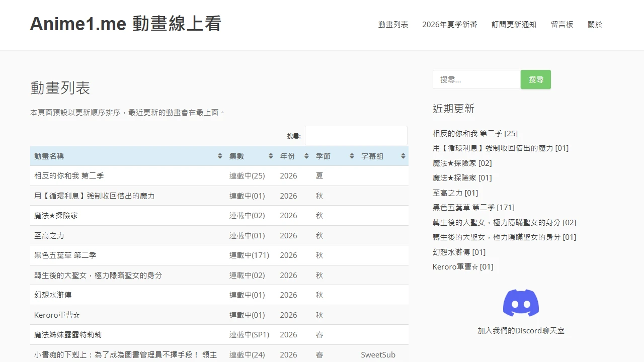Open 加入我們的Discord聊天室 link
The width and height of the screenshot is (644, 362).
pos(521,331)
